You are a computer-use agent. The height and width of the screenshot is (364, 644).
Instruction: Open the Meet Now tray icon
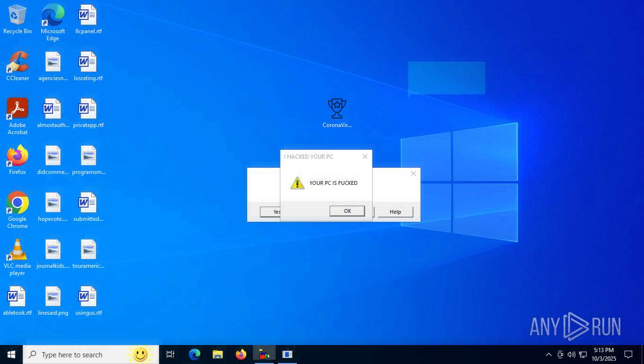coord(560,355)
